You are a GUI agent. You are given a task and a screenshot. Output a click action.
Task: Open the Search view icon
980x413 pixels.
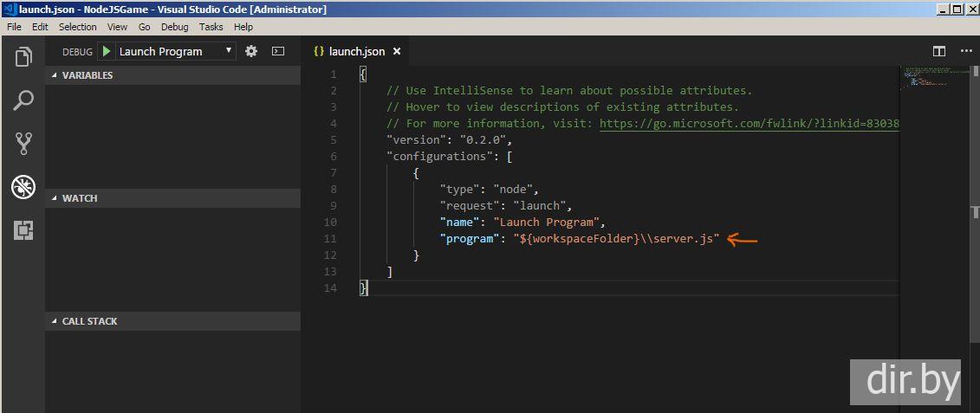coord(23,100)
